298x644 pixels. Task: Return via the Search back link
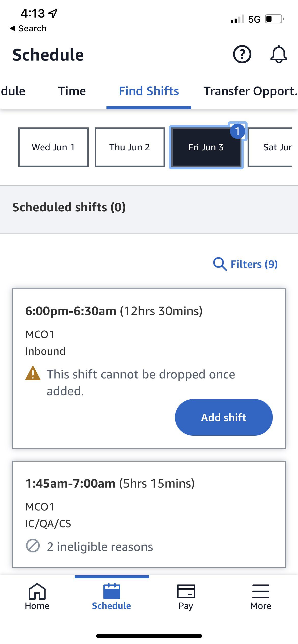click(28, 28)
